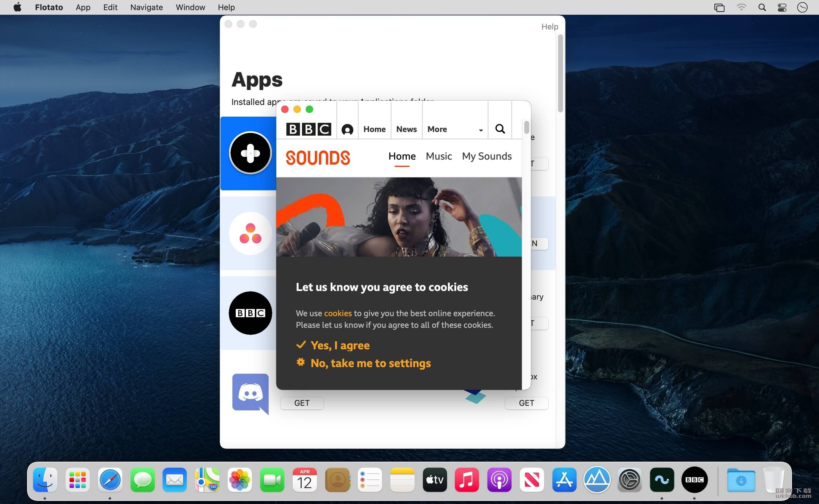Open the App menu
Screen dimensions: 819x504
coord(83,7)
